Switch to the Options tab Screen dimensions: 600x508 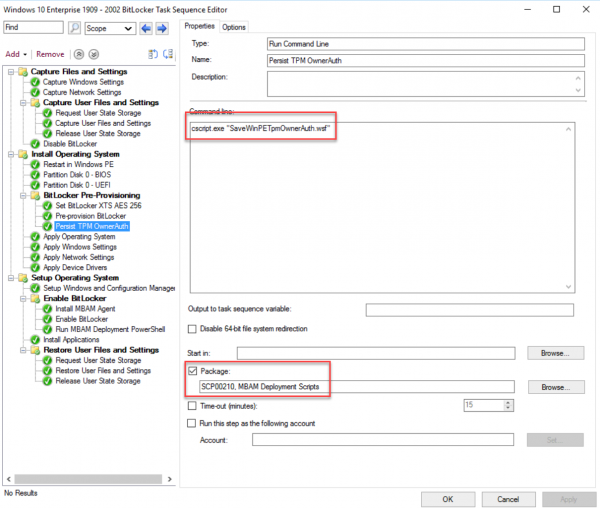click(x=234, y=27)
